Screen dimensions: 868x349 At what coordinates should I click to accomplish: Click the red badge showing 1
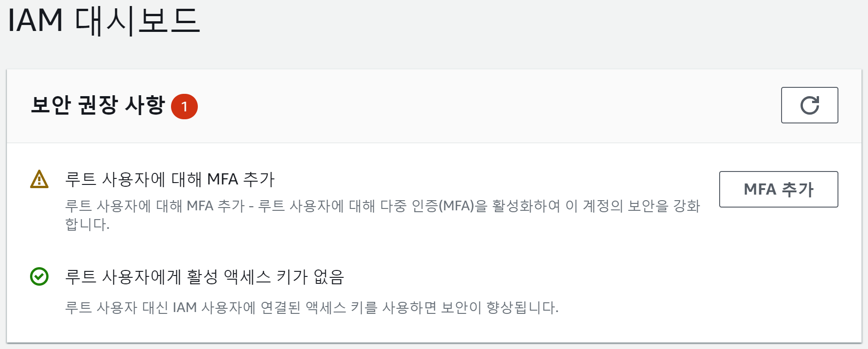184,106
